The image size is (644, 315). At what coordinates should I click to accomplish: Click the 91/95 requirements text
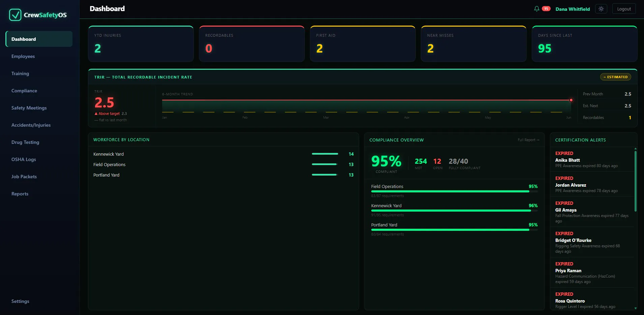click(387, 215)
